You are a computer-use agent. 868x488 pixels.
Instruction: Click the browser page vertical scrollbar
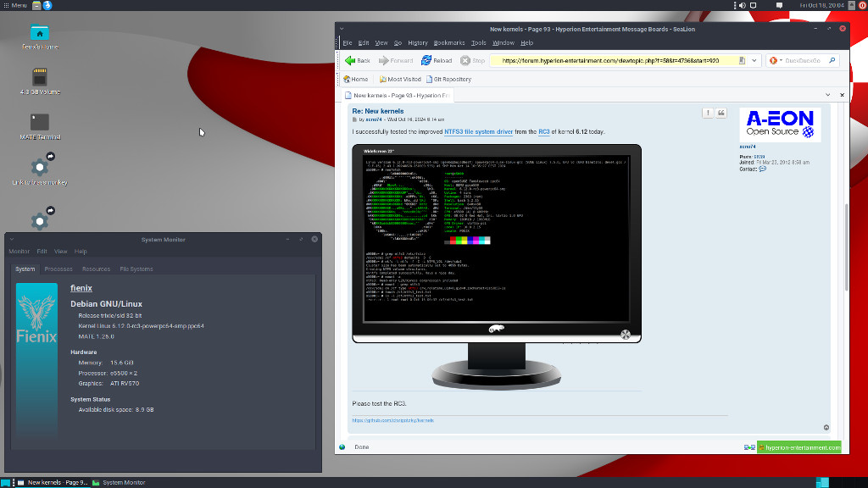coord(846,247)
